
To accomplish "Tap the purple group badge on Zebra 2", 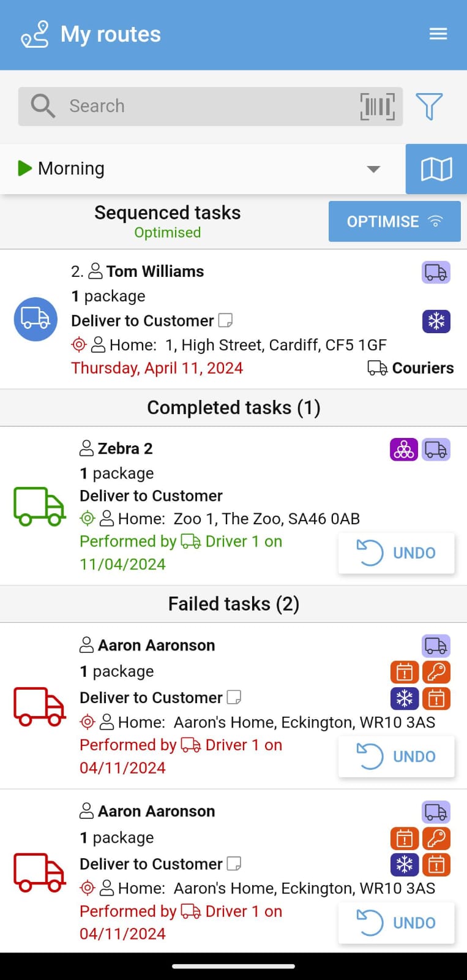I will click(x=404, y=450).
